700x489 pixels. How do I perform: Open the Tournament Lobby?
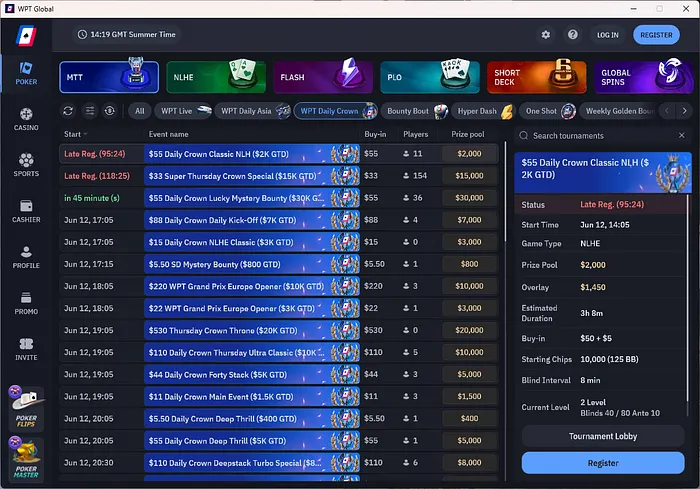click(x=603, y=436)
